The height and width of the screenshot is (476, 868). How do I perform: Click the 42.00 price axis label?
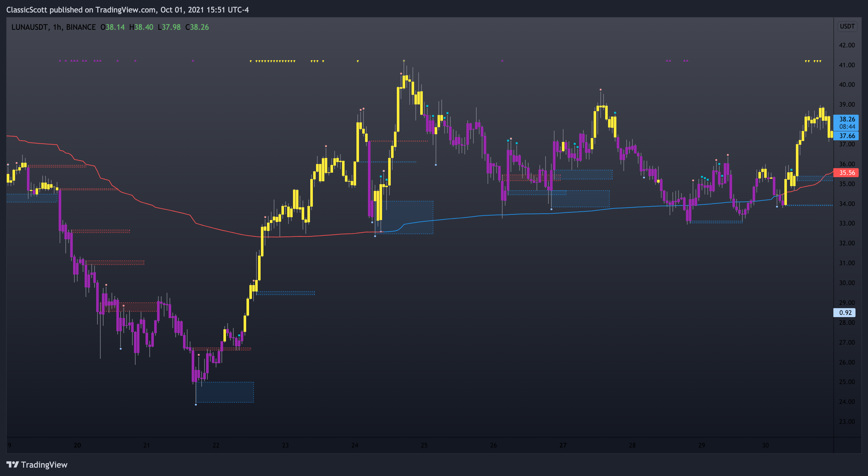click(847, 45)
